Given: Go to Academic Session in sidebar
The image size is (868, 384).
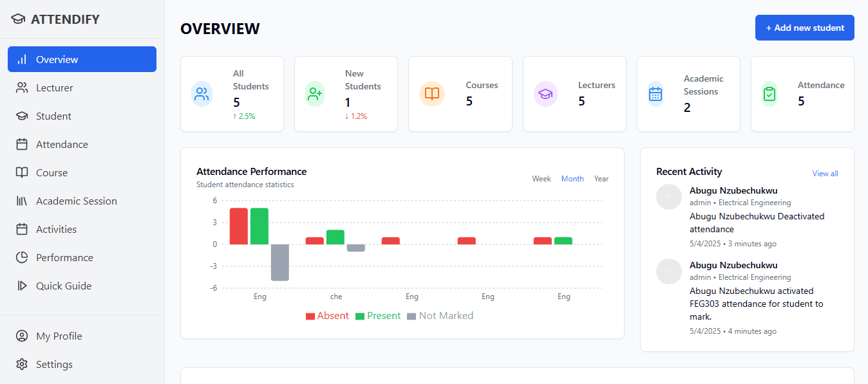Looking at the screenshot, I should [x=76, y=201].
